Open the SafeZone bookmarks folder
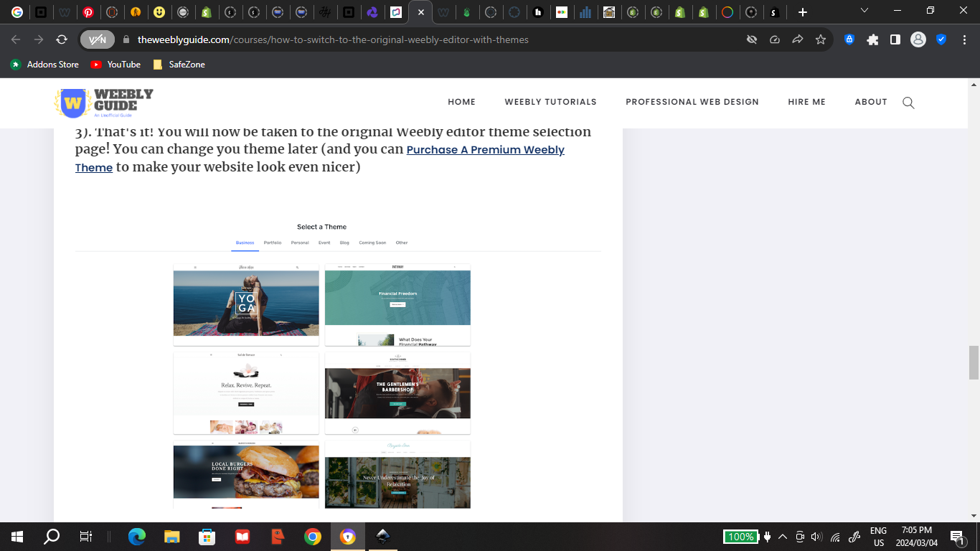The height and width of the screenshot is (551, 980). [179, 65]
